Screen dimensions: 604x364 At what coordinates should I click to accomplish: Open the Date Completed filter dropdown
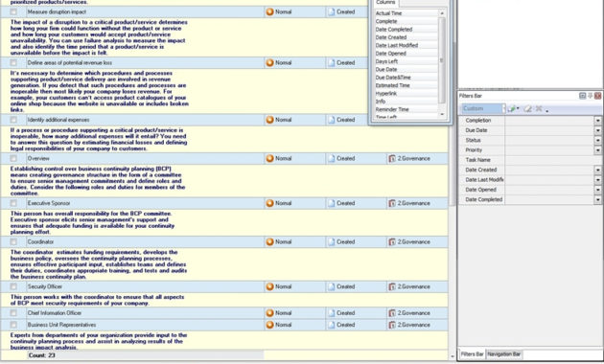click(x=598, y=199)
